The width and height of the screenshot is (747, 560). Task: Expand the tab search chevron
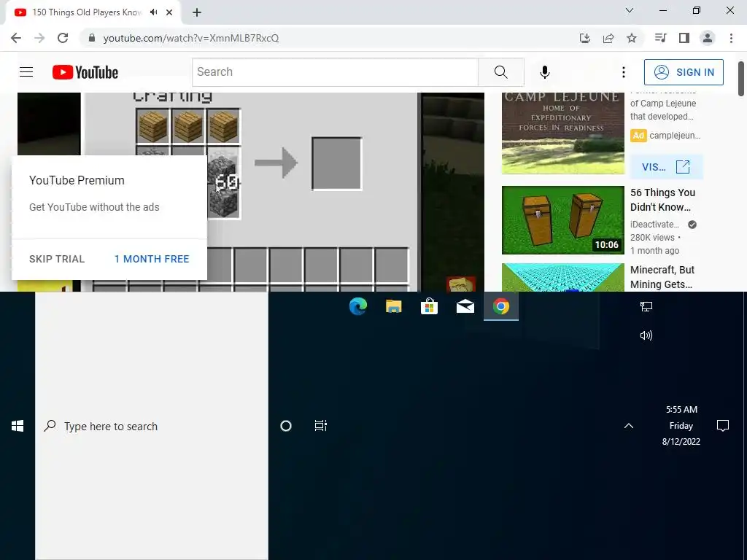tap(630, 10)
